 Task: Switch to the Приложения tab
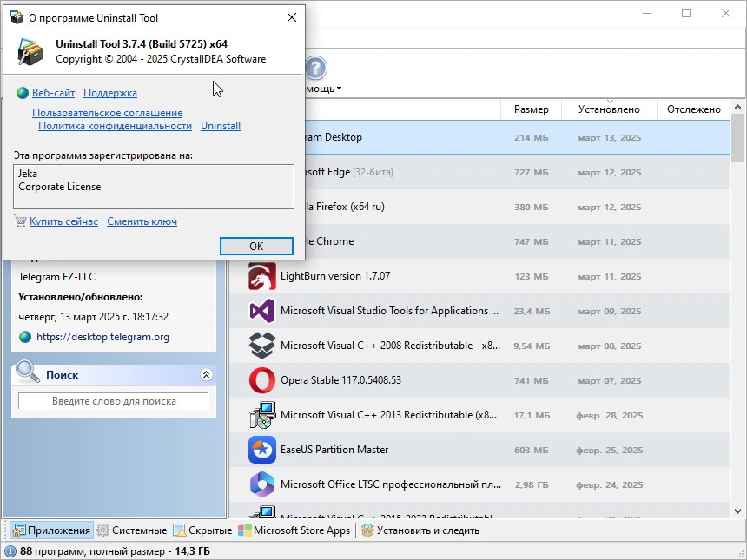pos(51,530)
